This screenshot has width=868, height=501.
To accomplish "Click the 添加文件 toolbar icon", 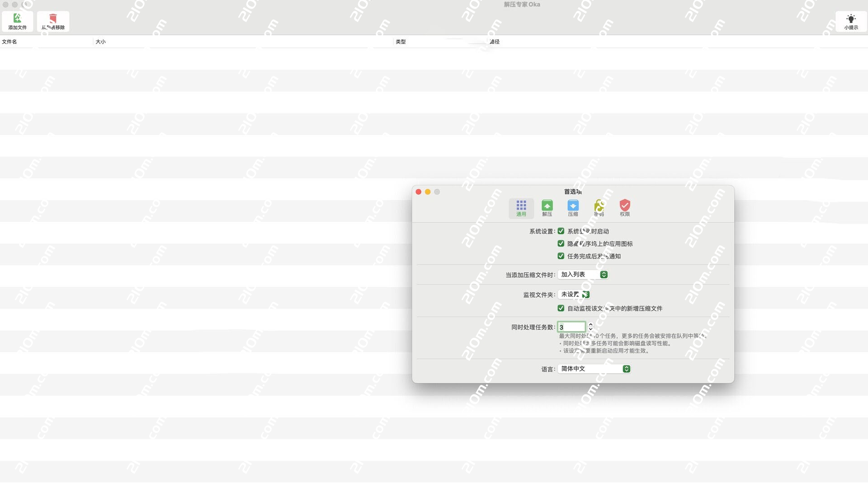I will [17, 21].
